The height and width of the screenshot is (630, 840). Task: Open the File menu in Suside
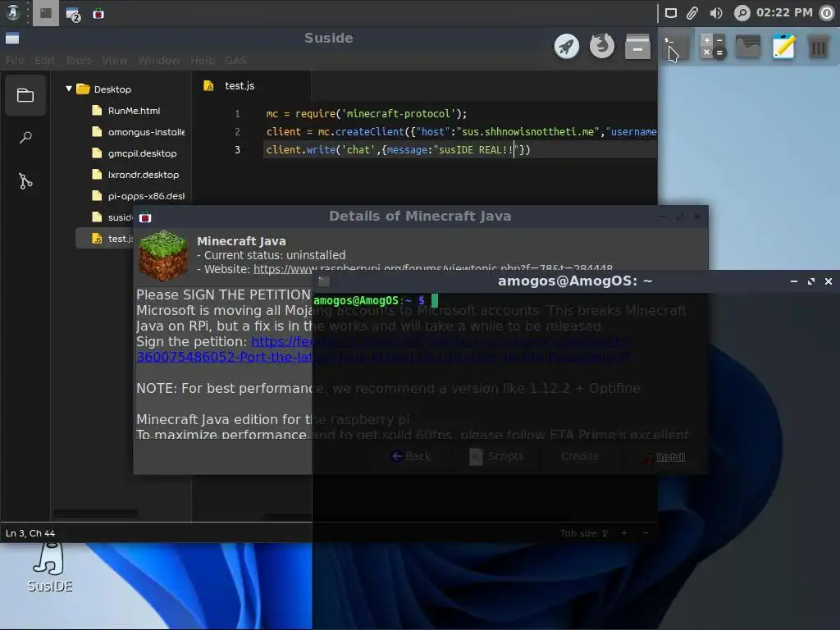click(15, 60)
